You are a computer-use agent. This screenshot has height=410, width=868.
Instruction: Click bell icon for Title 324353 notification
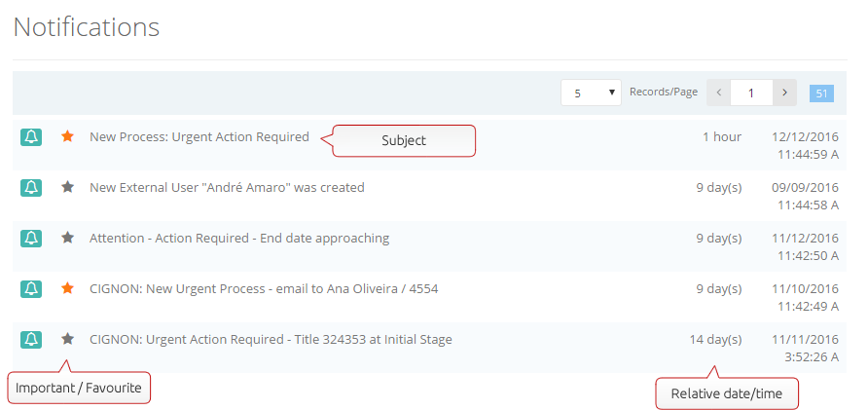(31, 339)
